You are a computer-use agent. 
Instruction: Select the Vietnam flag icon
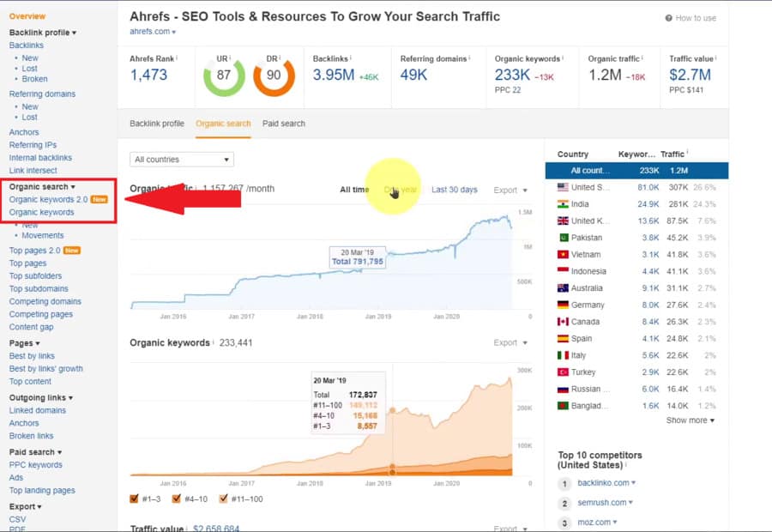tap(563, 254)
